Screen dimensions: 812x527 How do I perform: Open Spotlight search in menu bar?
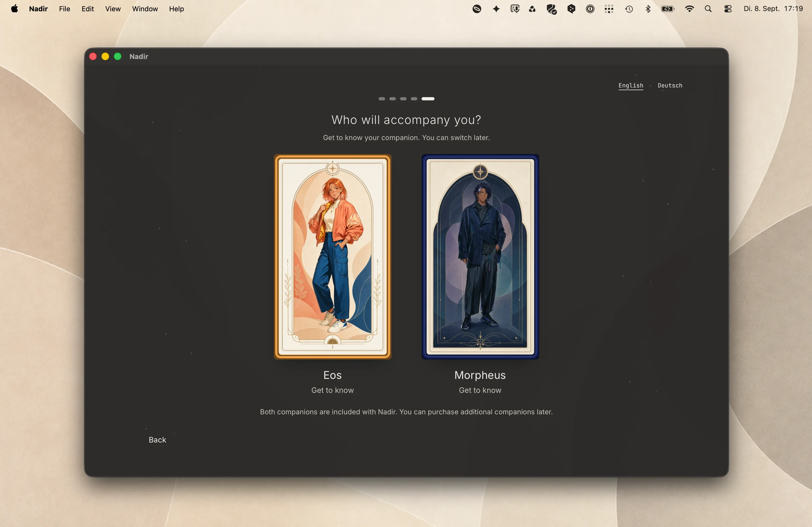[x=708, y=9]
